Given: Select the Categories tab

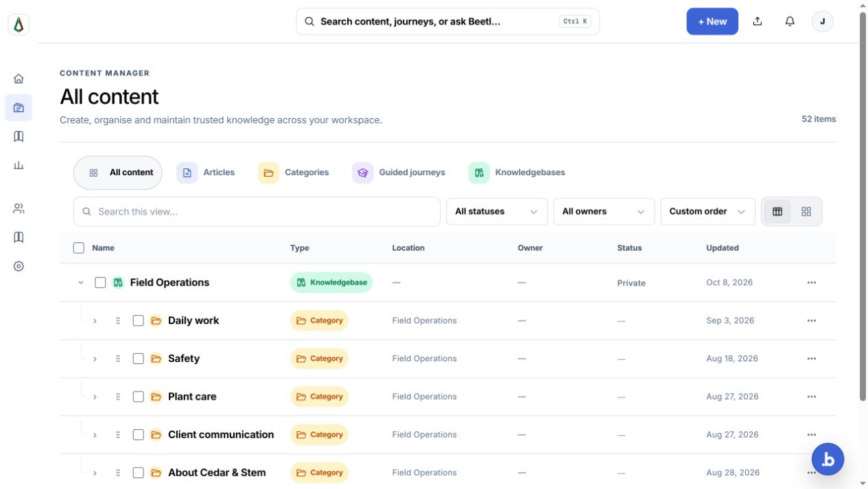Looking at the screenshot, I should (x=294, y=172).
